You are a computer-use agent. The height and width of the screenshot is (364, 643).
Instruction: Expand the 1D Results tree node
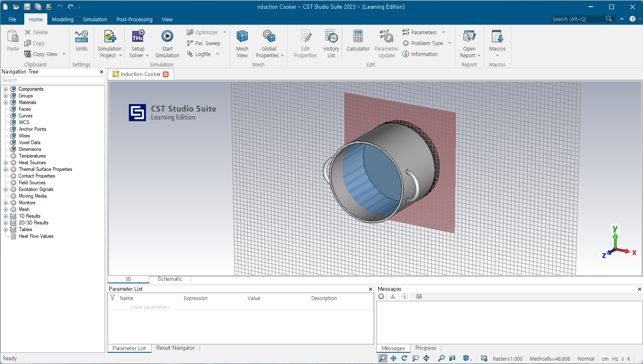tap(6, 216)
